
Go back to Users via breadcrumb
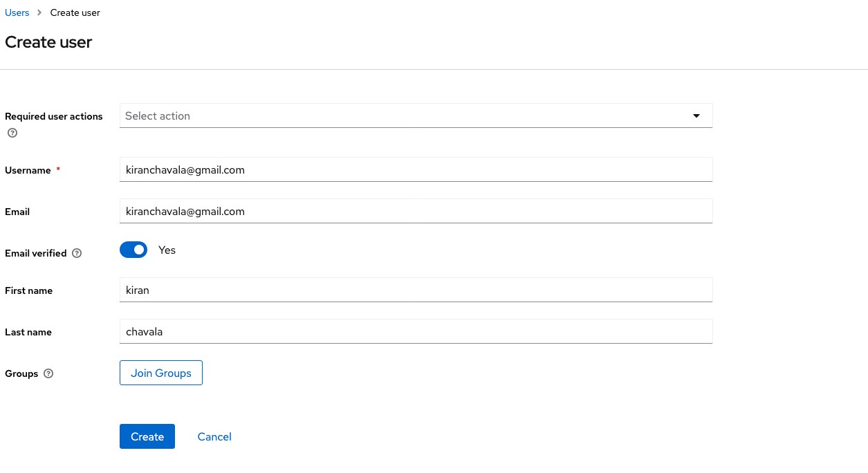(17, 13)
